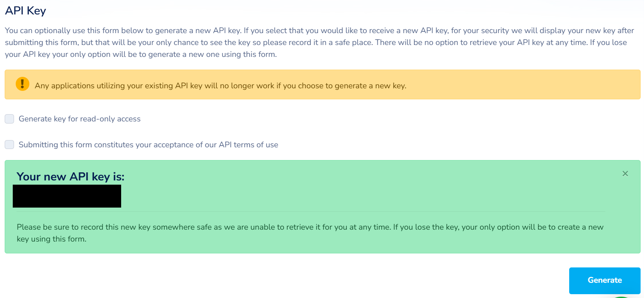Click the blue Generate button

[x=604, y=280]
